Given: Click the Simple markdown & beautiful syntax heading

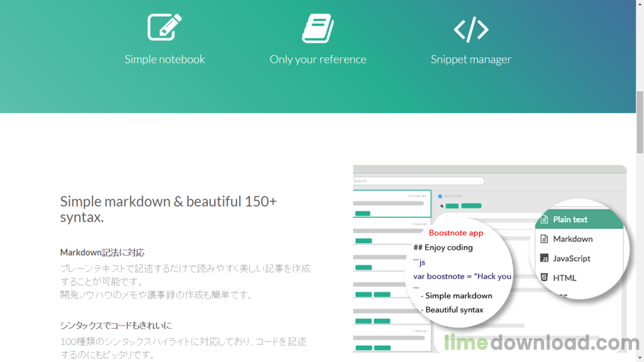Looking at the screenshot, I should [x=169, y=209].
